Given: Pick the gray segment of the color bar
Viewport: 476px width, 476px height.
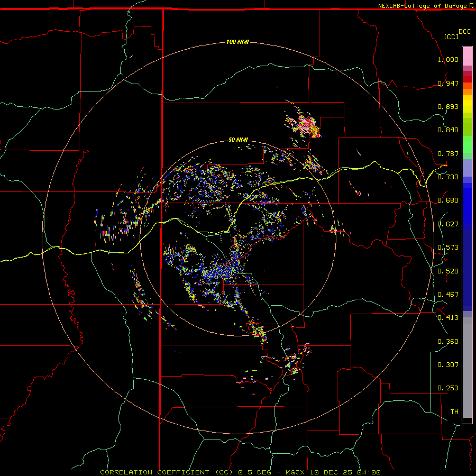Looking at the screenshot, I should [x=467, y=368].
